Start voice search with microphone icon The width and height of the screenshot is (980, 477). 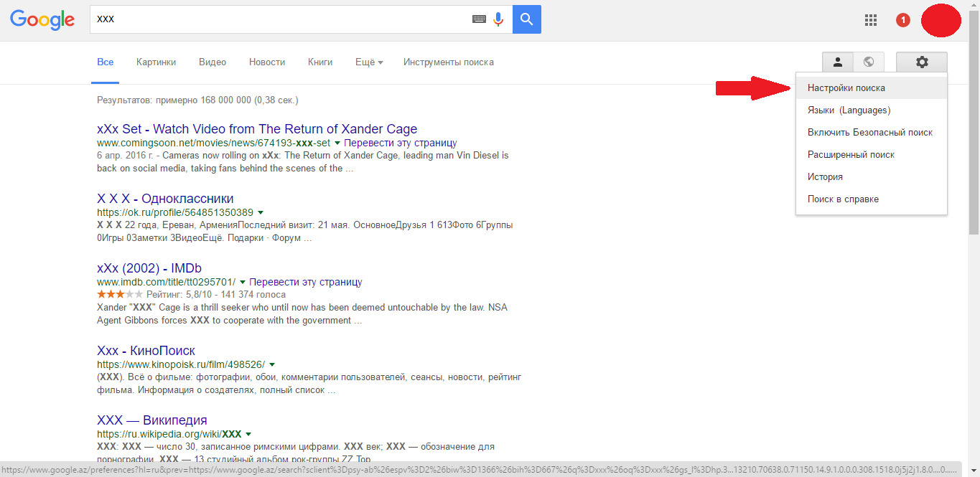[x=498, y=19]
